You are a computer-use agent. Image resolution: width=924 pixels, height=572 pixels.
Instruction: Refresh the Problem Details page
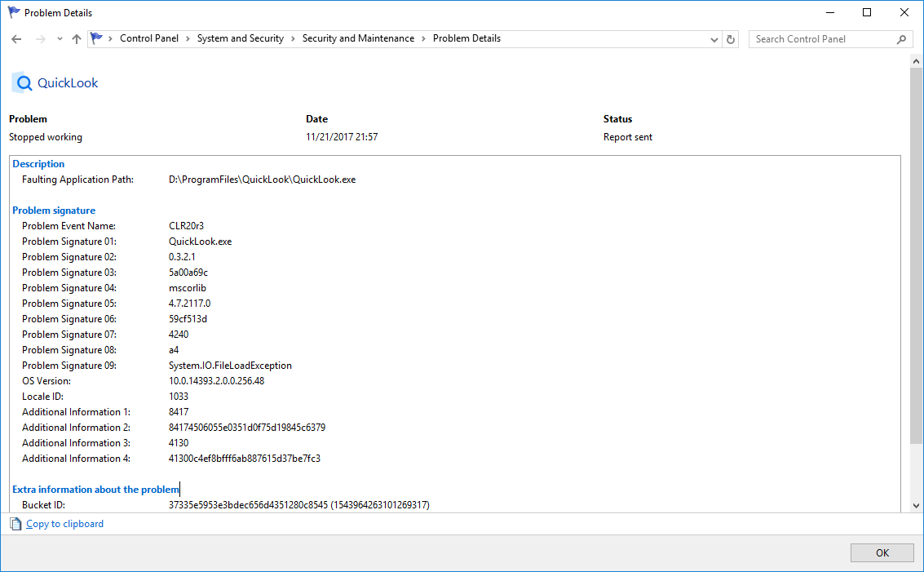pyautogui.click(x=731, y=39)
